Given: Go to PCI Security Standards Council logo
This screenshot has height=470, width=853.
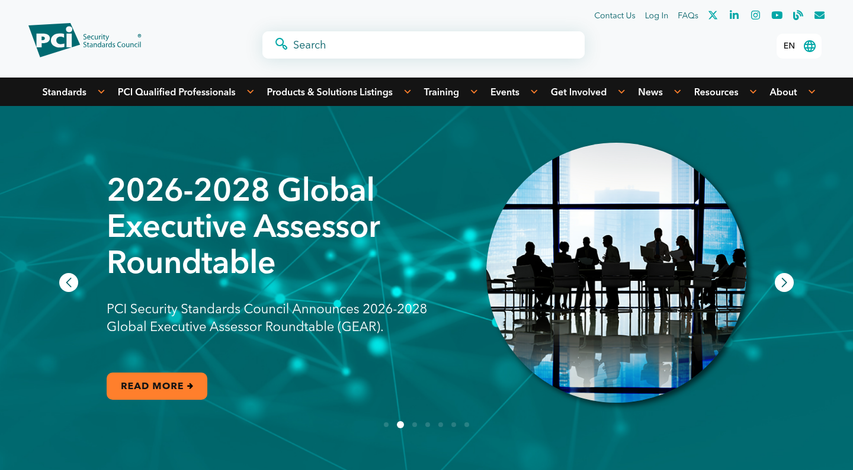Looking at the screenshot, I should point(85,40).
